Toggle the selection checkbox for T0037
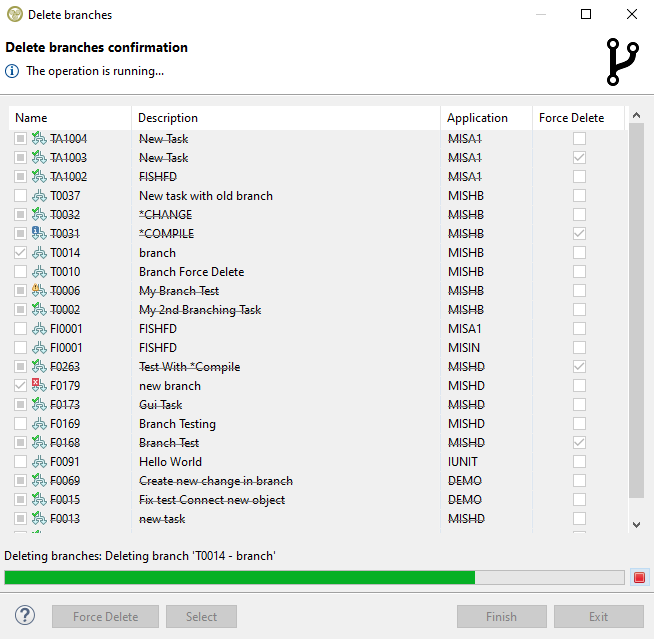 click(21, 196)
